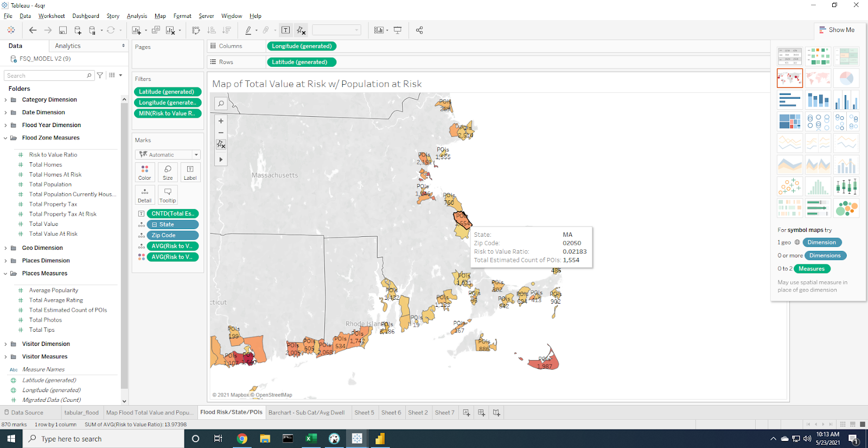This screenshot has height=448, width=868.
Task: Select Total Estimated Count of POIs field
Action: coord(68,310)
